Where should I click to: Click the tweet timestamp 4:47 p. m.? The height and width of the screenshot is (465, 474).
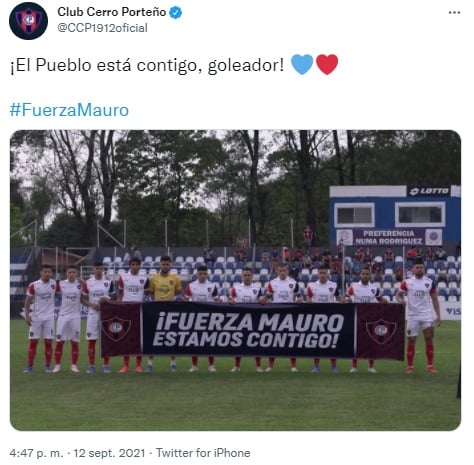(x=36, y=453)
